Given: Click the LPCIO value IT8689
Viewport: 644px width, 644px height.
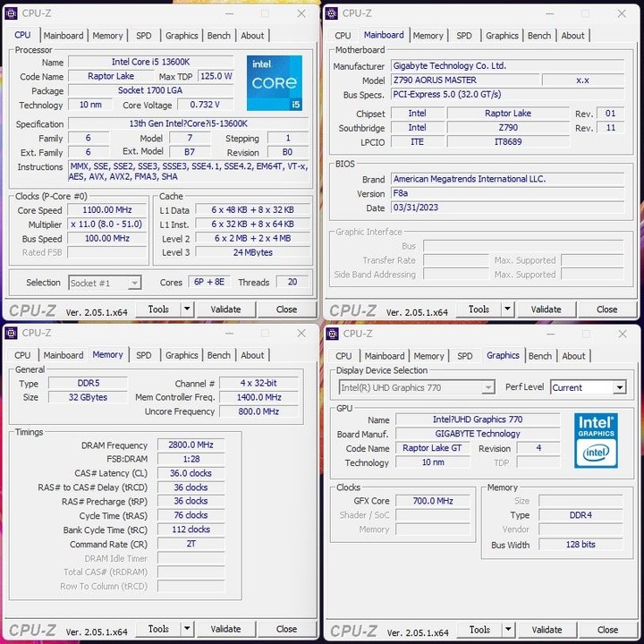Looking at the screenshot, I should [x=508, y=141].
